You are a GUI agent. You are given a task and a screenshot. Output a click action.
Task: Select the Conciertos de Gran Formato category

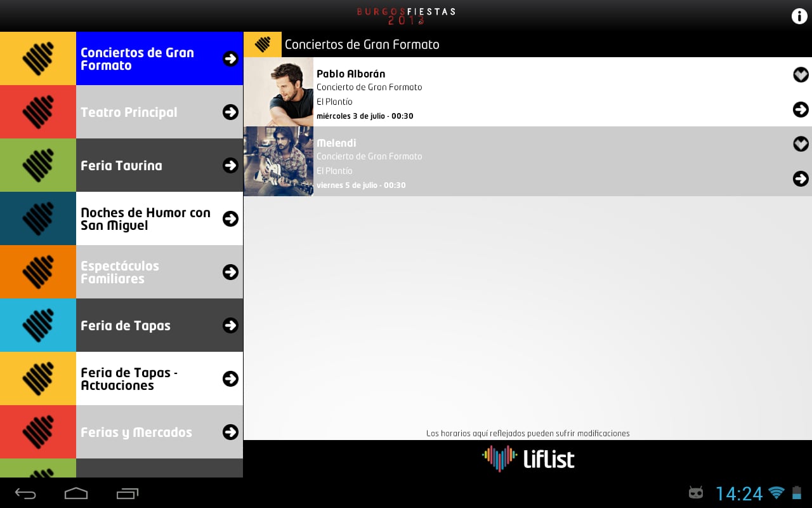[x=122, y=58]
